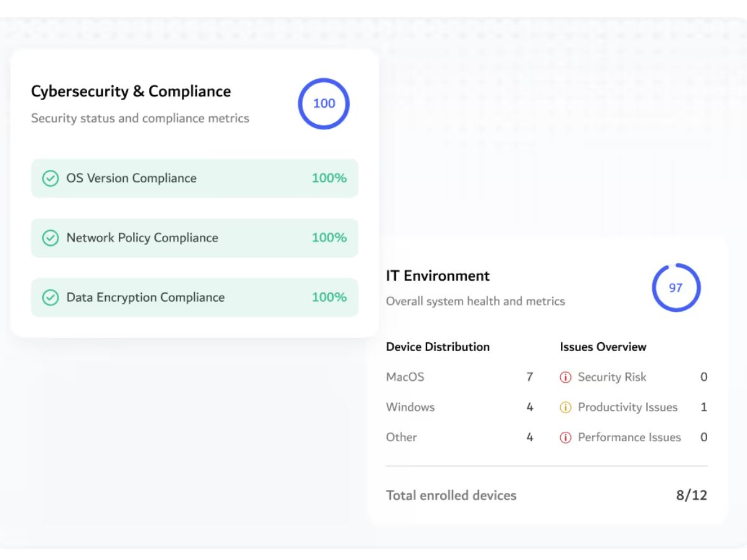Image resolution: width=747 pixels, height=560 pixels.
Task: Click the Productivity Issues yellow info icon
Action: [x=565, y=408]
